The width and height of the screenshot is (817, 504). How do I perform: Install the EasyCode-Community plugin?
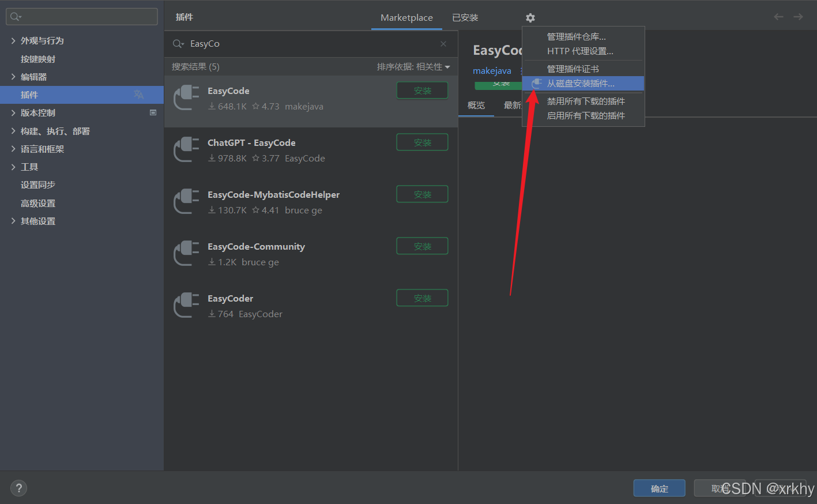(422, 246)
